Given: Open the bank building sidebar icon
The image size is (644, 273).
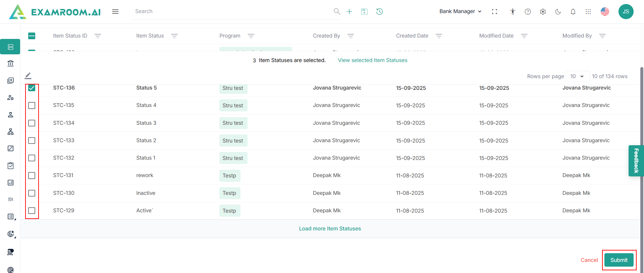Looking at the screenshot, I should click(x=11, y=63).
